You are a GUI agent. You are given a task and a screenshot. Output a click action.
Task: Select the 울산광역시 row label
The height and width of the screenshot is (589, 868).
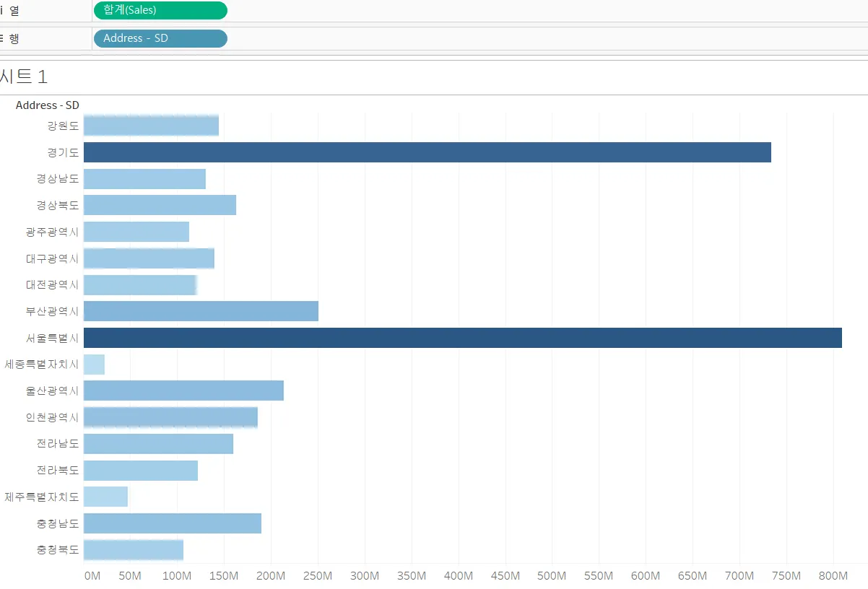tap(53, 391)
